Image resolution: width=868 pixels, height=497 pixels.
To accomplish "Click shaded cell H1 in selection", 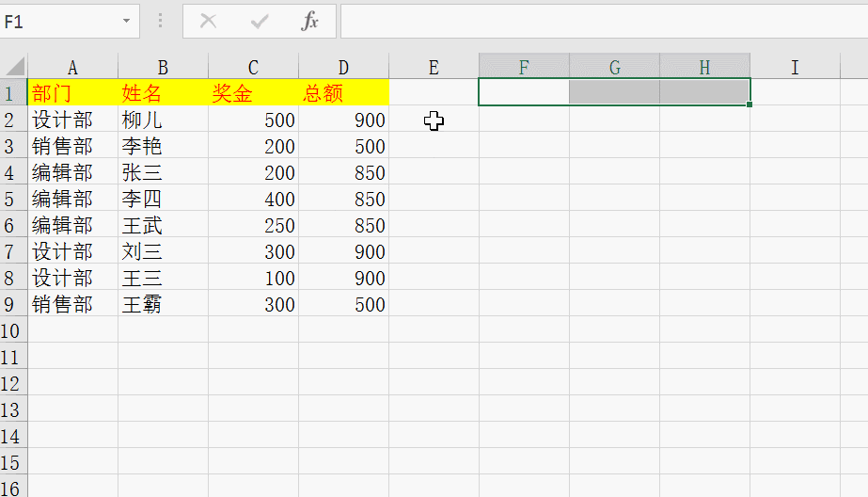I will click(x=704, y=92).
